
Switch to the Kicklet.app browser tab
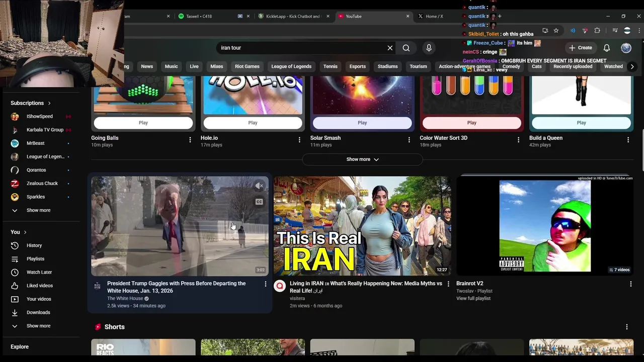click(292, 16)
